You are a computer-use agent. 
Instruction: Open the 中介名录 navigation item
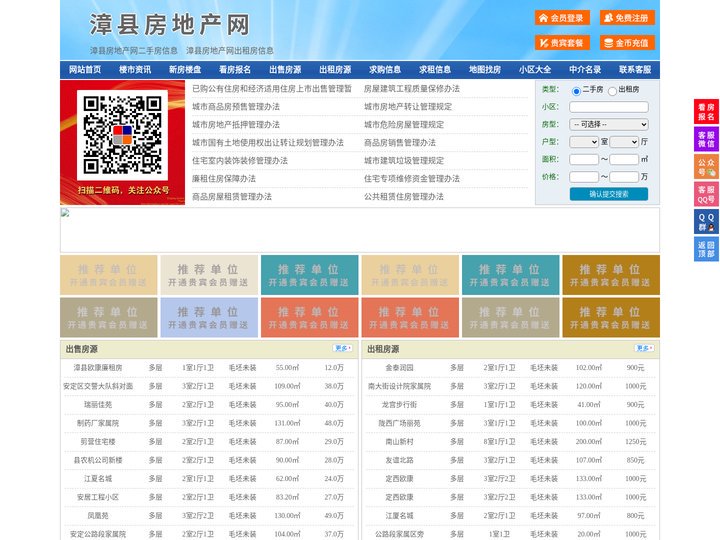[x=585, y=69]
